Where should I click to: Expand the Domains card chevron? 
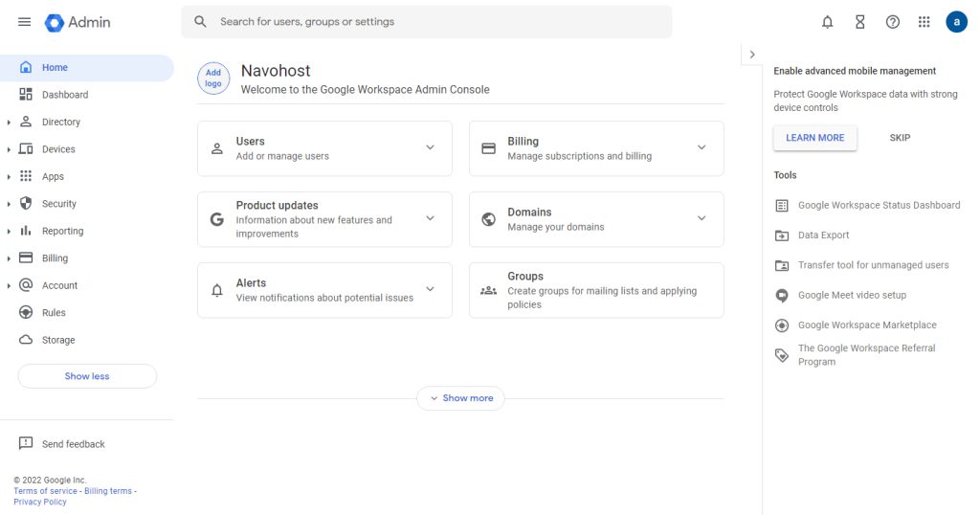(x=702, y=218)
